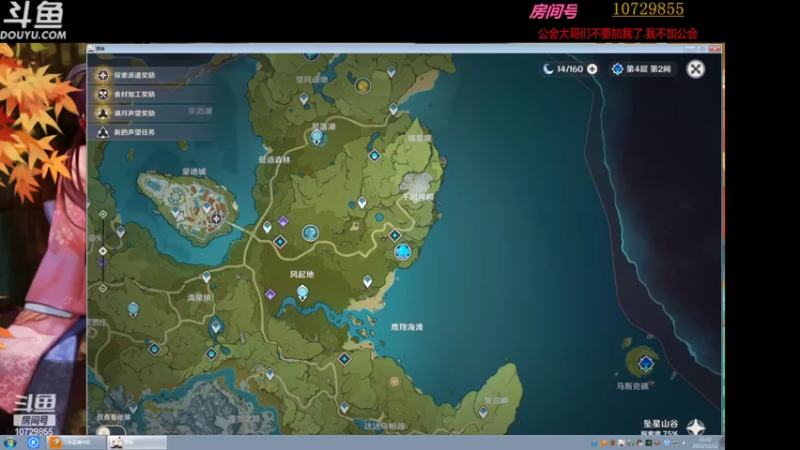The width and height of the screenshot is (800, 450).
Task: Click the zoom slider's middle handle
Action: [103, 251]
